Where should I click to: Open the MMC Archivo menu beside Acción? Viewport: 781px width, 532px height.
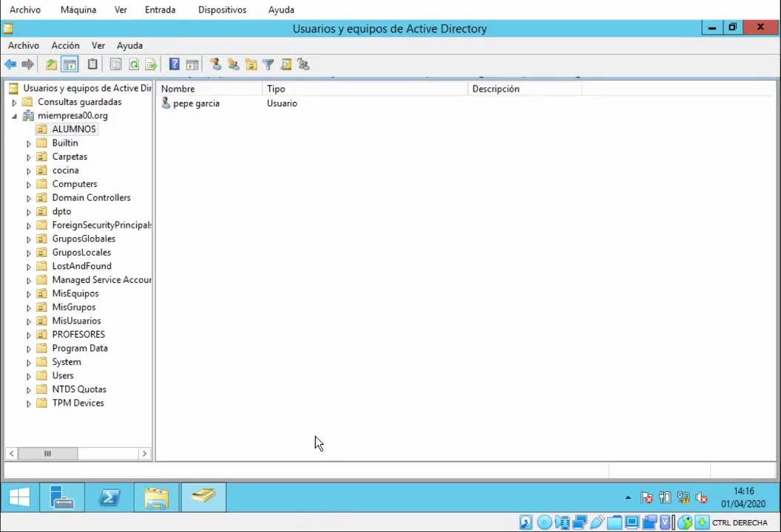[24, 45]
